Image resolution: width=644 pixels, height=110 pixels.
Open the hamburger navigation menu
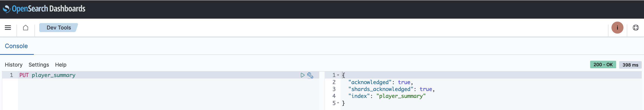pos(8,27)
